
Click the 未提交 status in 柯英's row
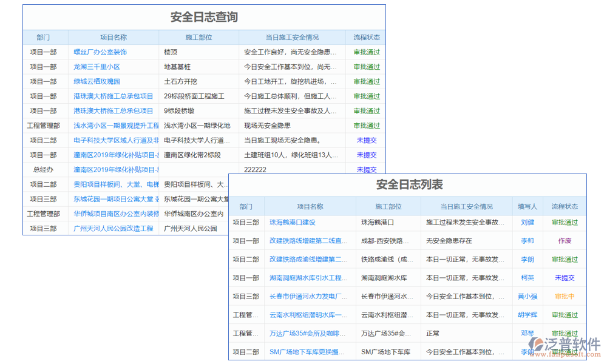pos(565,278)
